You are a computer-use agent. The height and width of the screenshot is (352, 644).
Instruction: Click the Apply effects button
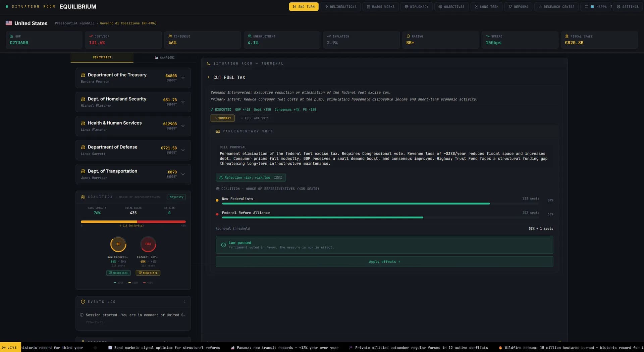click(384, 262)
